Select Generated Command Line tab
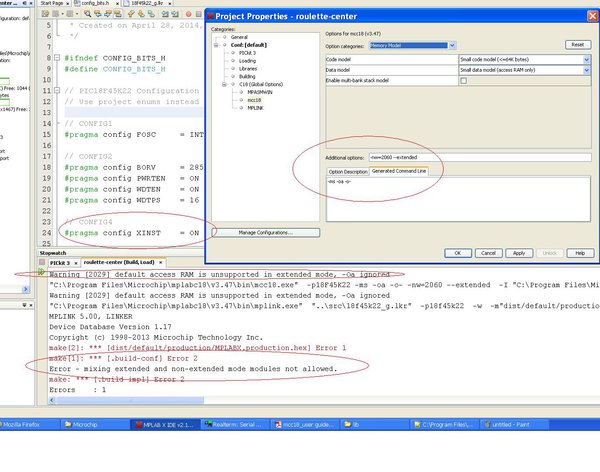Image resolution: width=600 pixels, height=472 pixels. coord(399,171)
